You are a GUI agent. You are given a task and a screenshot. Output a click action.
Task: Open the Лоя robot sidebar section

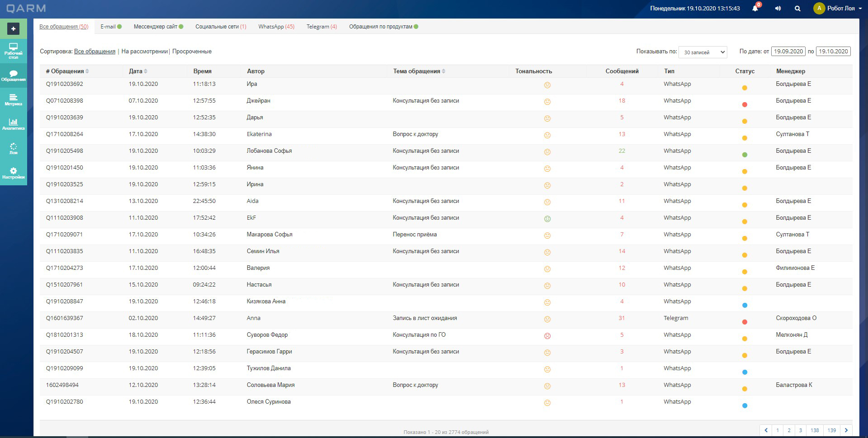pyautogui.click(x=13, y=149)
